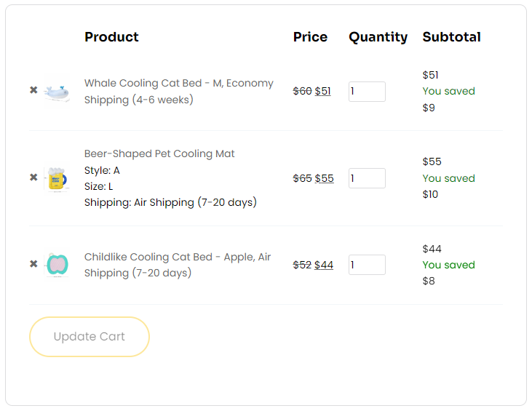Click the $55 sale price
This screenshot has height=411, width=532.
[325, 178]
